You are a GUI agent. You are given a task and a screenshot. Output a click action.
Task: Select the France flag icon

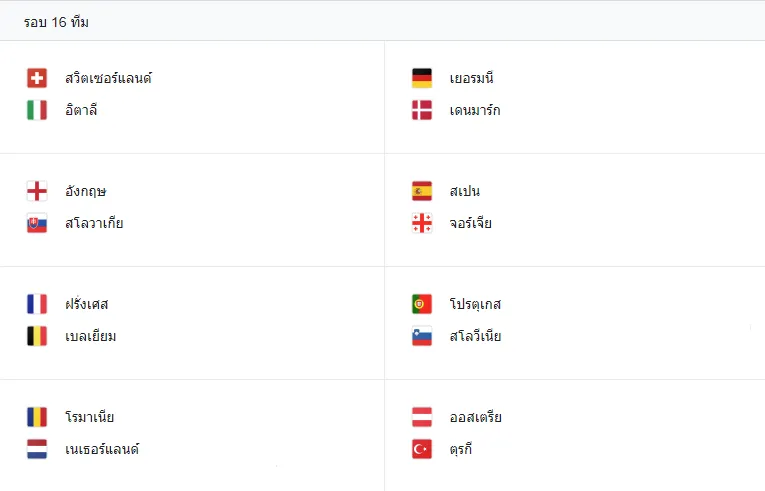click(37, 304)
